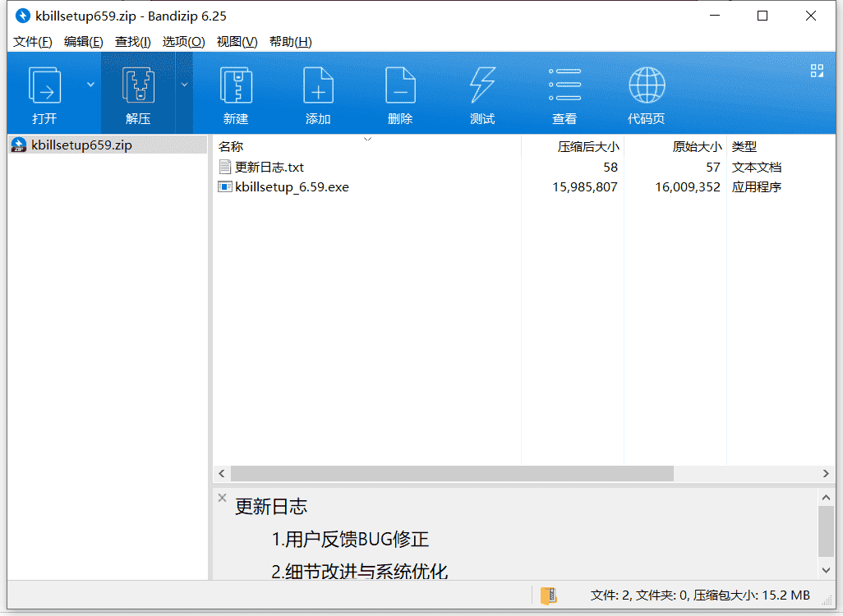Viewport: 843px width, 616px height.
Task: Click the horizontal scrollbar thumb in file list
Action: click(x=452, y=474)
